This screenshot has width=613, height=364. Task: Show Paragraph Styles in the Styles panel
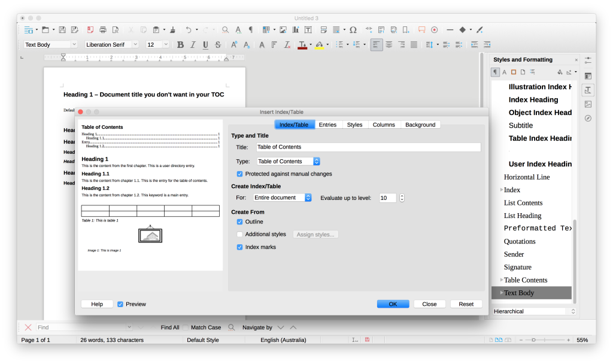(x=496, y=72)
